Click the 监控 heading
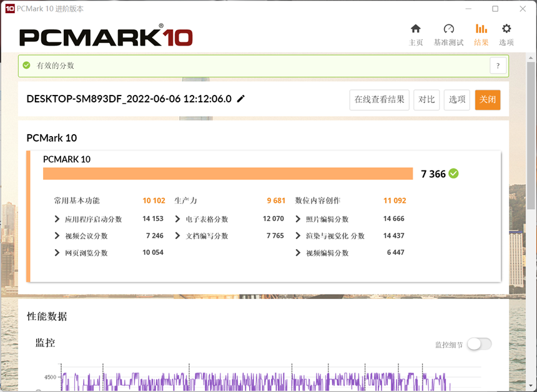537x392 pixels. [x=45, y=343]
